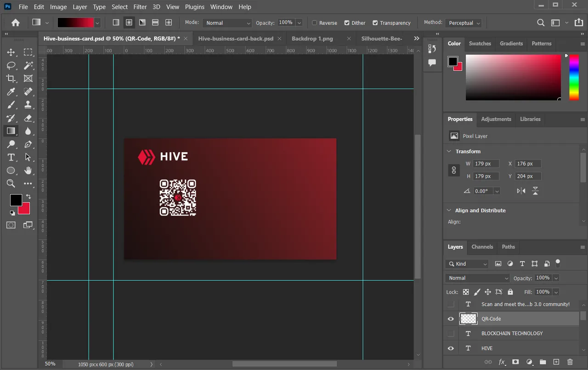
Task: Select the Horizontal Type tool
Action: [x=11, y=157]
